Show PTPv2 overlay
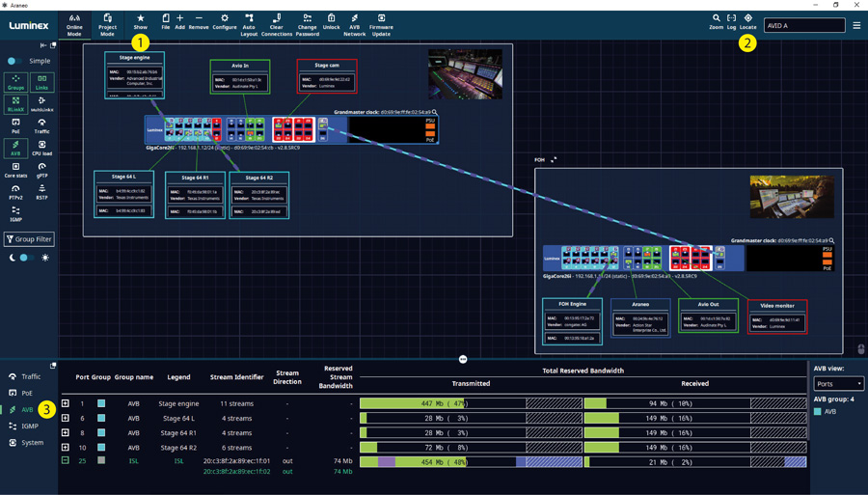 [x=15, y=192]
